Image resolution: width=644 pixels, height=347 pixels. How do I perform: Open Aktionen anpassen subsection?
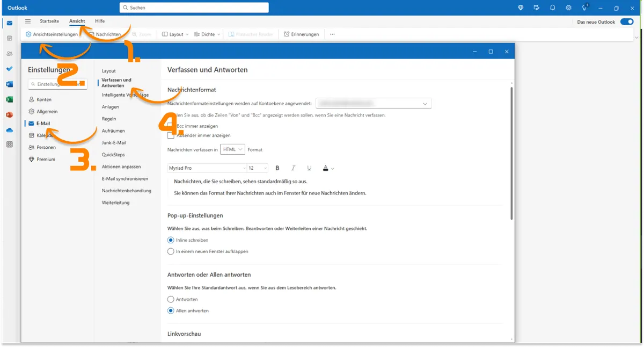click(121, 167)
